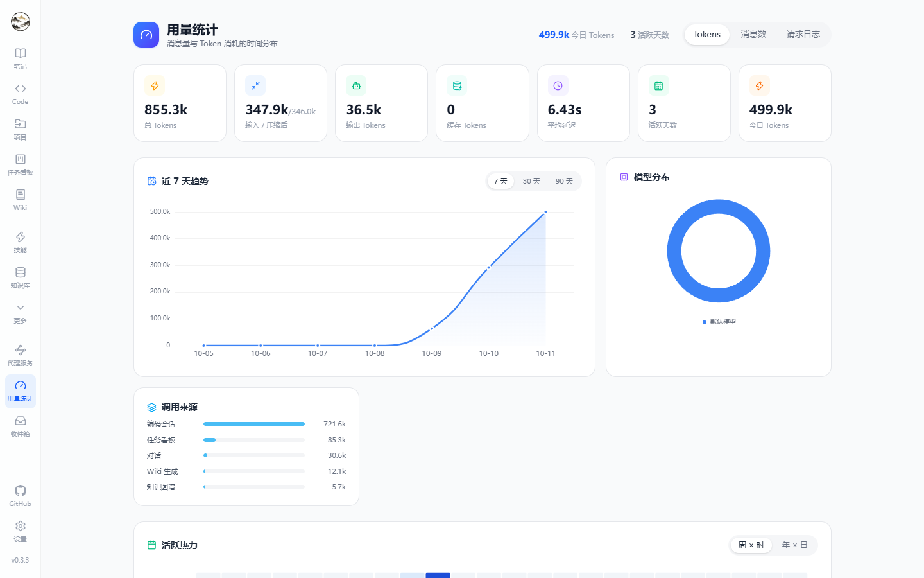Click the database icon on 缓存 Tokens card
924x578 pixels.
457,85
